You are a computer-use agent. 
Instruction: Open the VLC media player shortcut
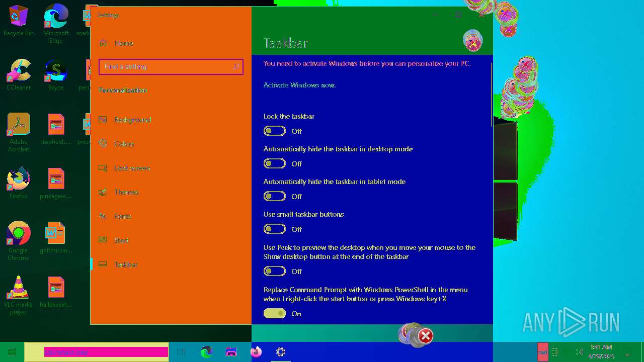click(x=19, y=287)
